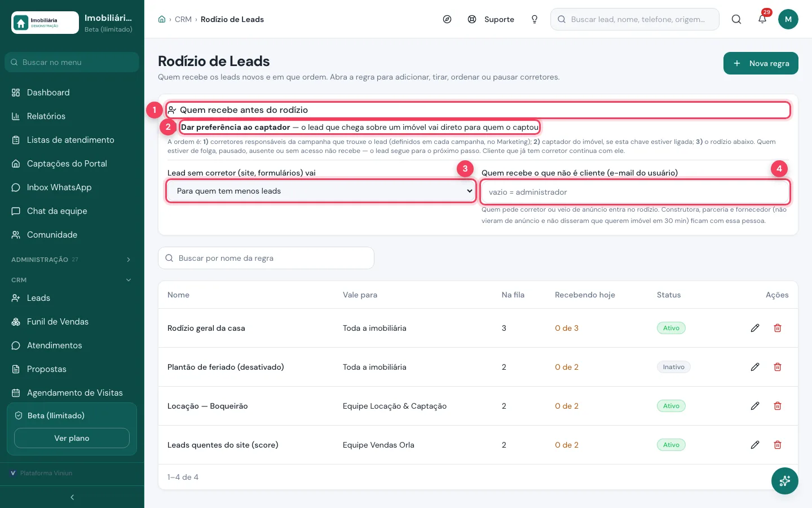Click the Dashboard grid icon in sidebar
The width and height of the screenshot is (812, 508).
[x=16, y=93]
